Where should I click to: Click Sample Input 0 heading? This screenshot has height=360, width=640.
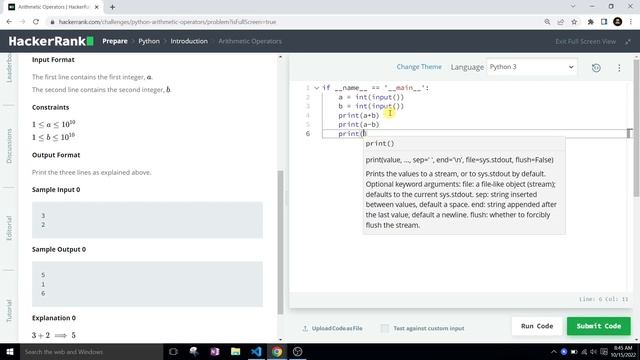coord(56,190)
